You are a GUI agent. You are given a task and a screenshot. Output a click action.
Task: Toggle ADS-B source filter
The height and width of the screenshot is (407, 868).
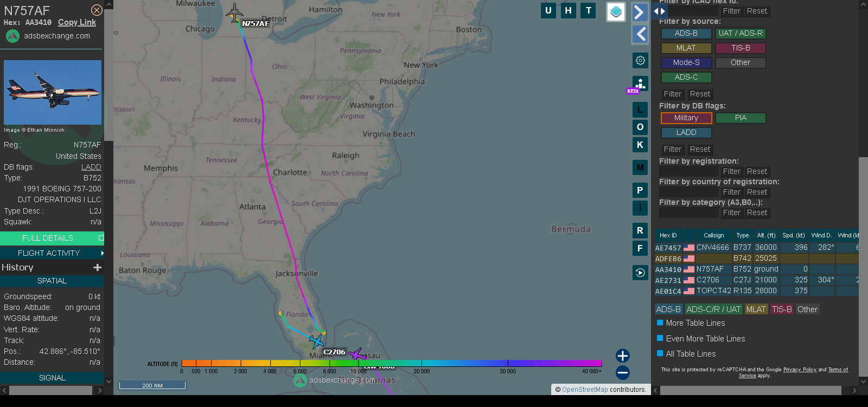pos(686,33)
